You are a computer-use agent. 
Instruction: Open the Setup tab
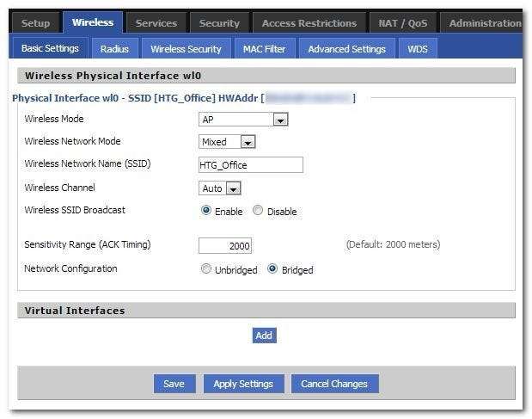(x=35, y=23)
